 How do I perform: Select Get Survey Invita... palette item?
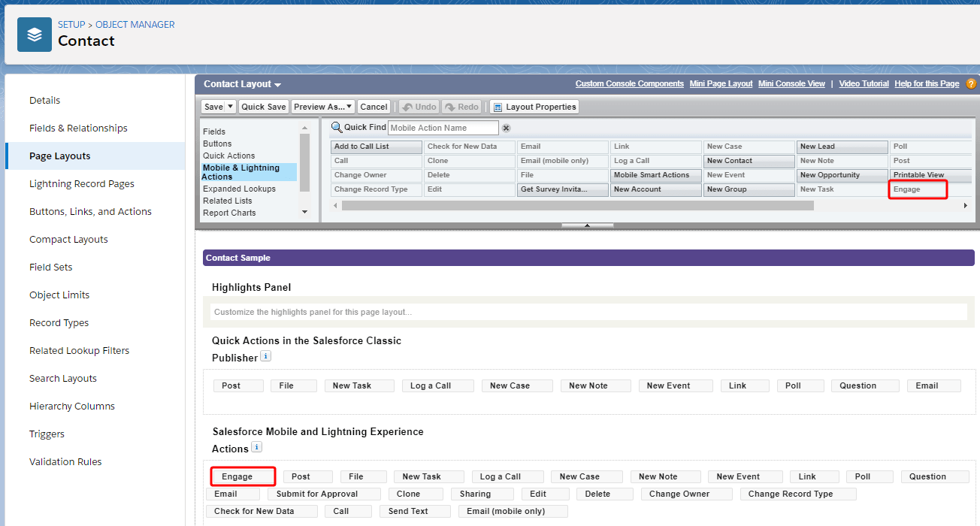pyautogui.click(x=563, y=189)
